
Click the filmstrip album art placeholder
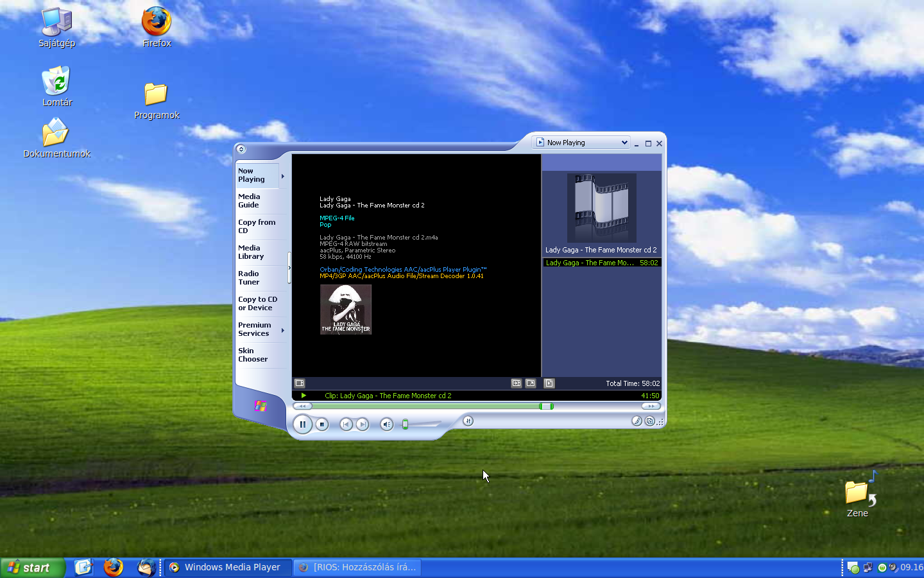coord(602,208)
